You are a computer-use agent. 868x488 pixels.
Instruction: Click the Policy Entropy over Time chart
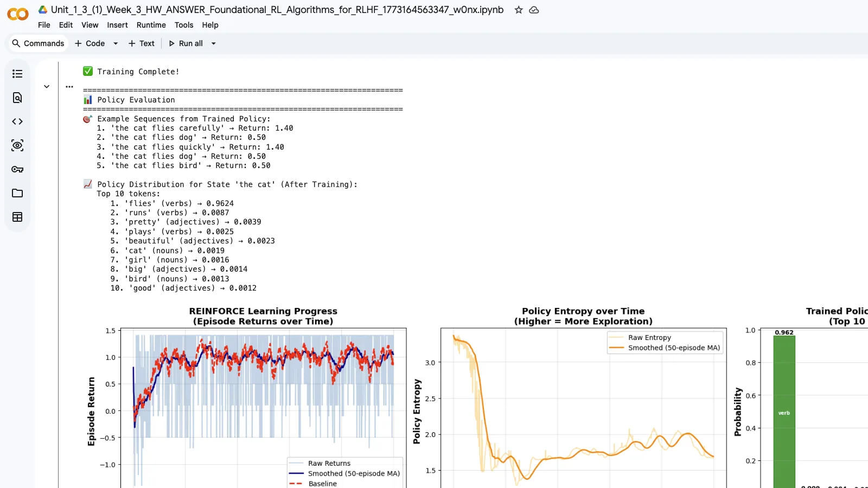click(x=583, y=408)
